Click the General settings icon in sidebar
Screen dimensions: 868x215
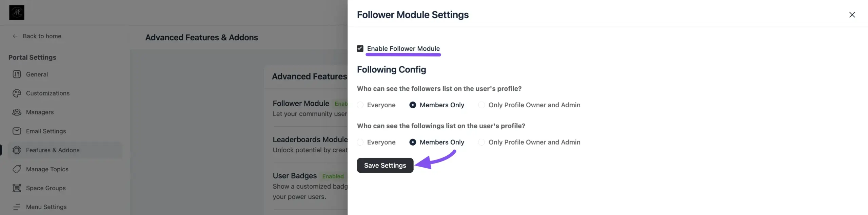pos(17,74)
